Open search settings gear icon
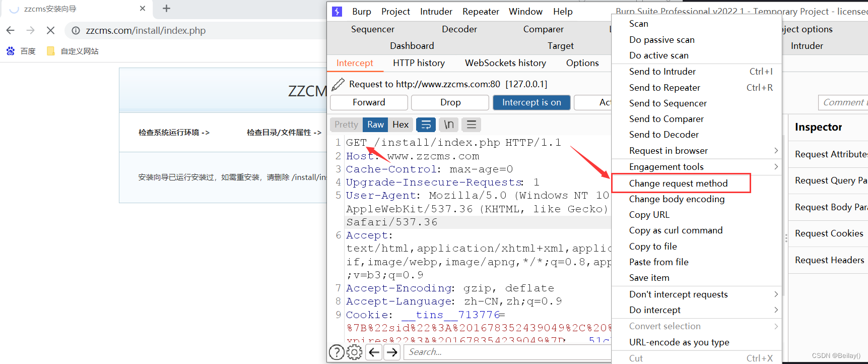 pos(354,352)
